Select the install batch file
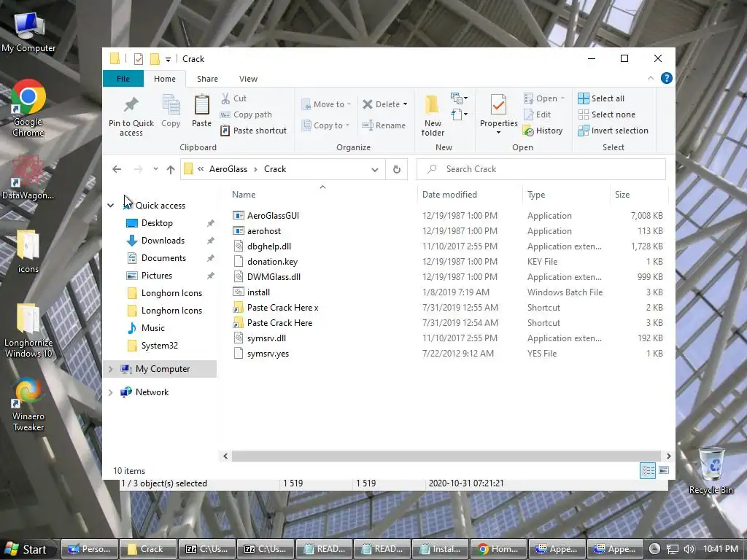The image size is (747, 560). [x=258, y=292]
